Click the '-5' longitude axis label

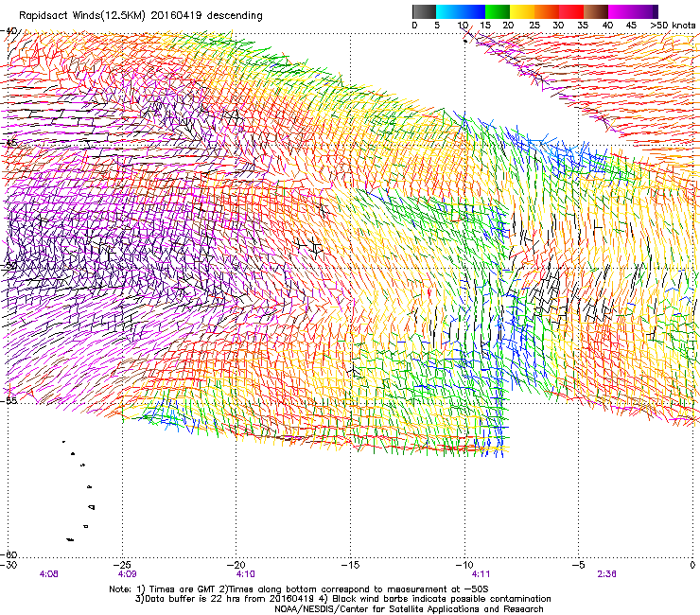tap(579, 565)
